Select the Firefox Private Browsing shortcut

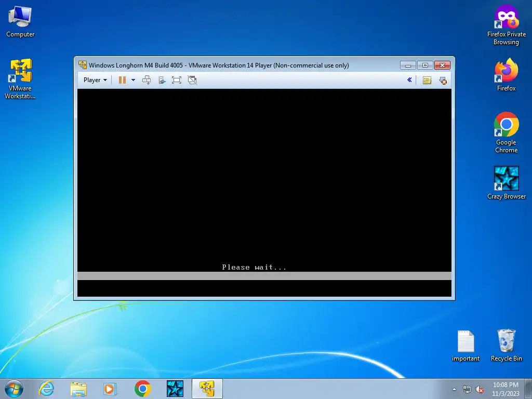pyautogui.click(x=506, y=25)
